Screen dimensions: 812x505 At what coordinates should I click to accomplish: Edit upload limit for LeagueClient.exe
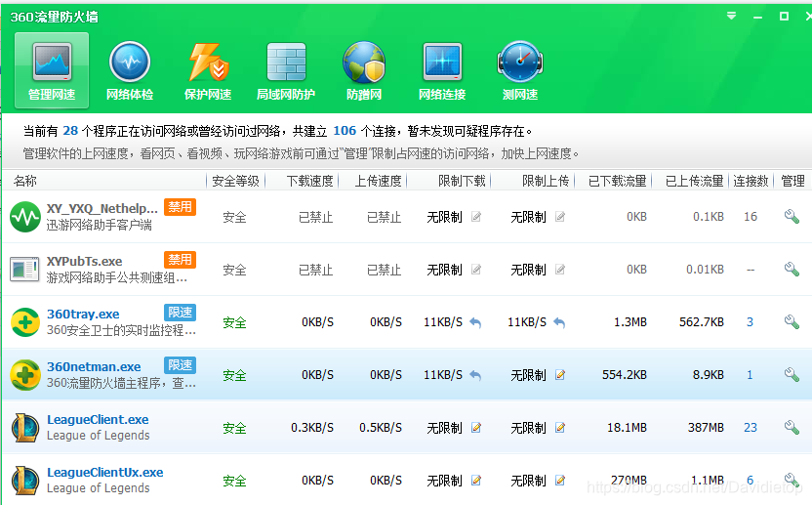pos(560,428)
